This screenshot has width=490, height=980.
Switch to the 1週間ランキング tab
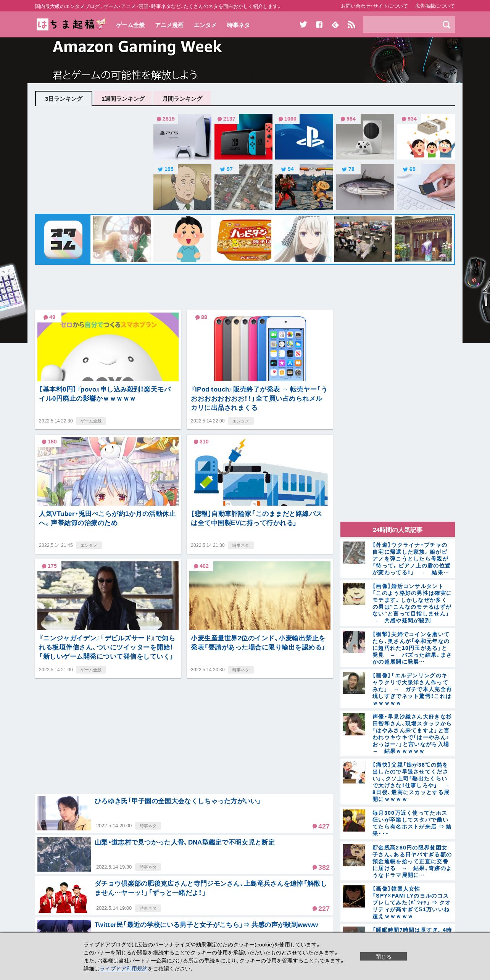[123, 98]
